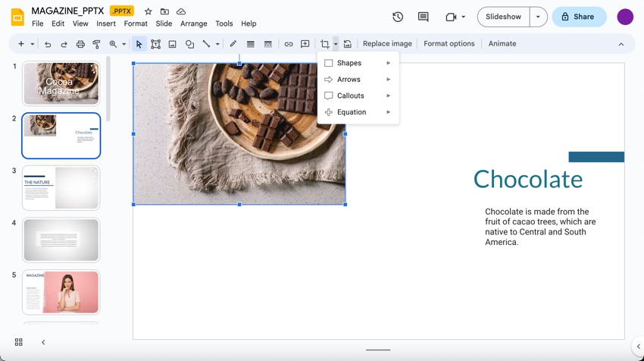Select the text box tool

(x=155, y=44)
